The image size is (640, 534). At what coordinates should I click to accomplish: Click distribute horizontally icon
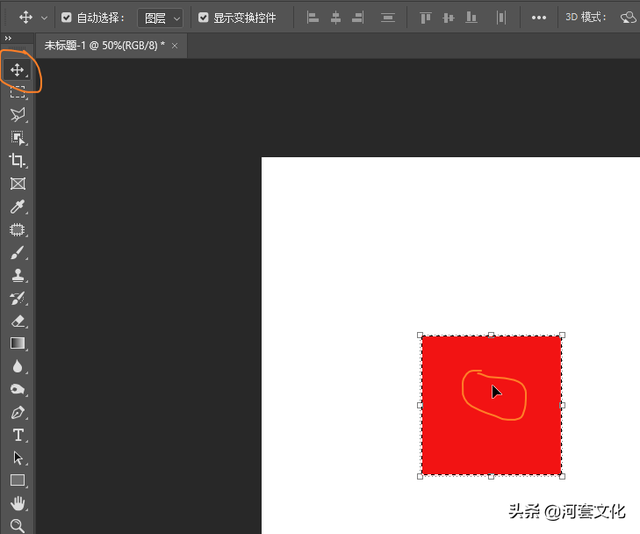(x=501, y=18)
